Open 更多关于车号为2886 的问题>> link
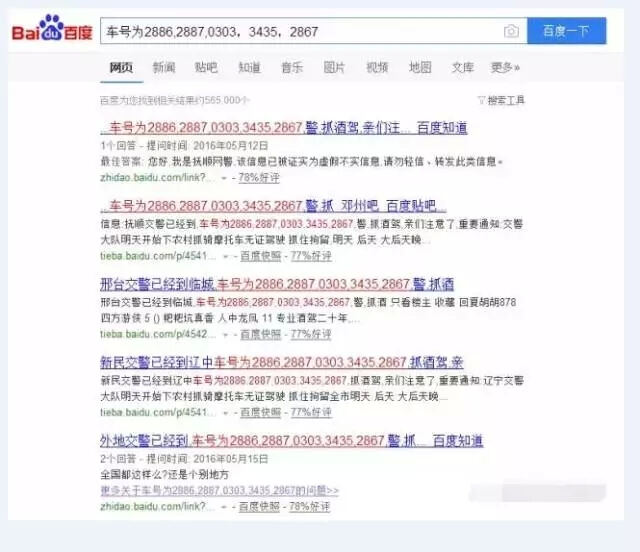Image resolution: width=640 pixels, height=552 pixels. click(220, 490)
